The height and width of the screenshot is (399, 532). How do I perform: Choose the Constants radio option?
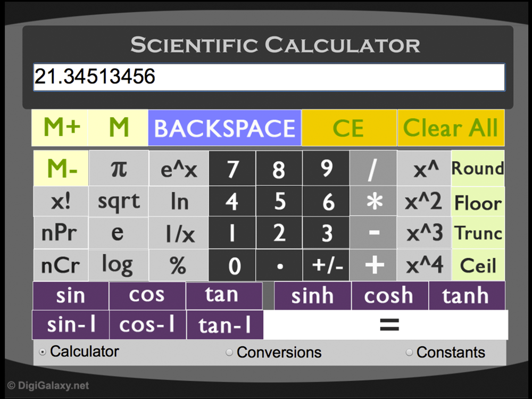coord(409,353)
